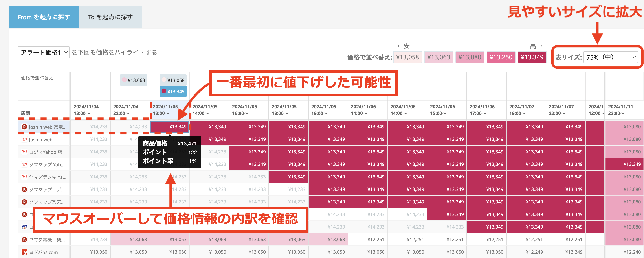The width and height of the screenshot is (644, 258).
Task: Open the 表サイズ 75%（中） dropdown
Action: [611, 57]
